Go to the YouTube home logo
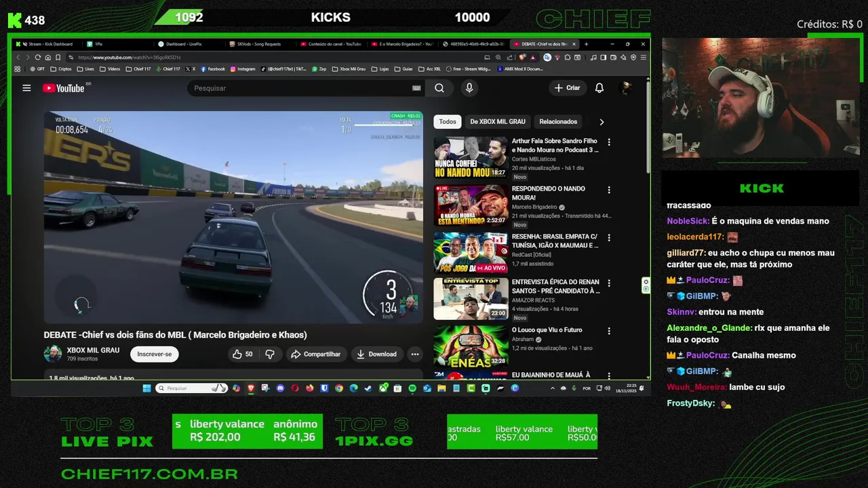Screen dimensions: 868x488 (63, 88)
